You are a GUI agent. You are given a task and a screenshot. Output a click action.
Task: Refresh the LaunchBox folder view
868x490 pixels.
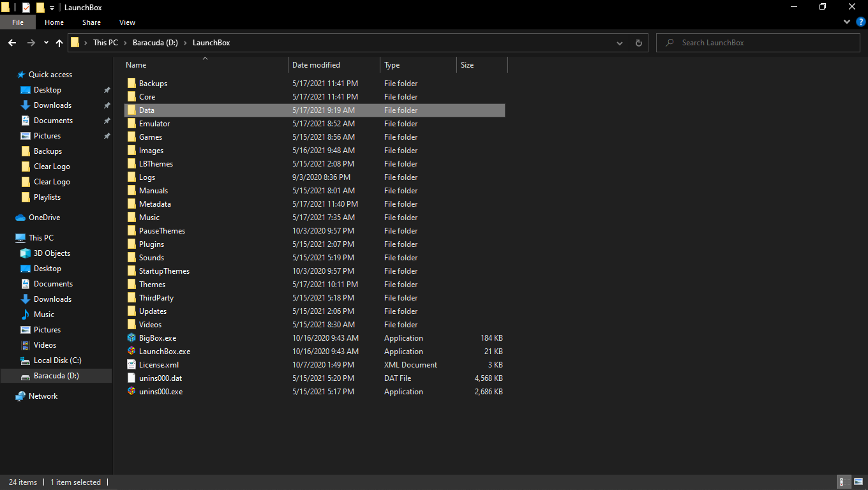[638, 43]
